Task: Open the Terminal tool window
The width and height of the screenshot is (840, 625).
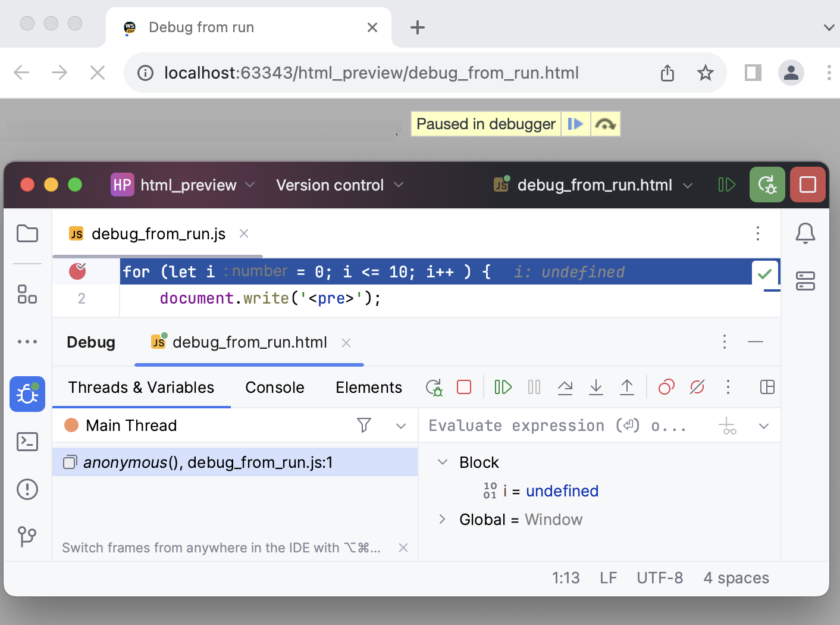Action: pyautogui.click(x=27, y=442)
